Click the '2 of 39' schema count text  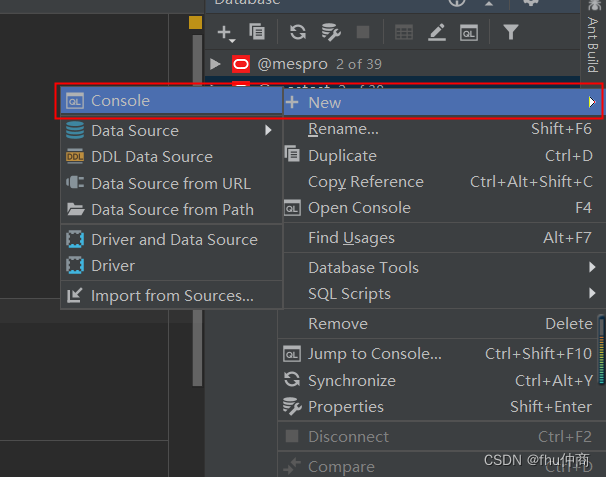point(359,64)
